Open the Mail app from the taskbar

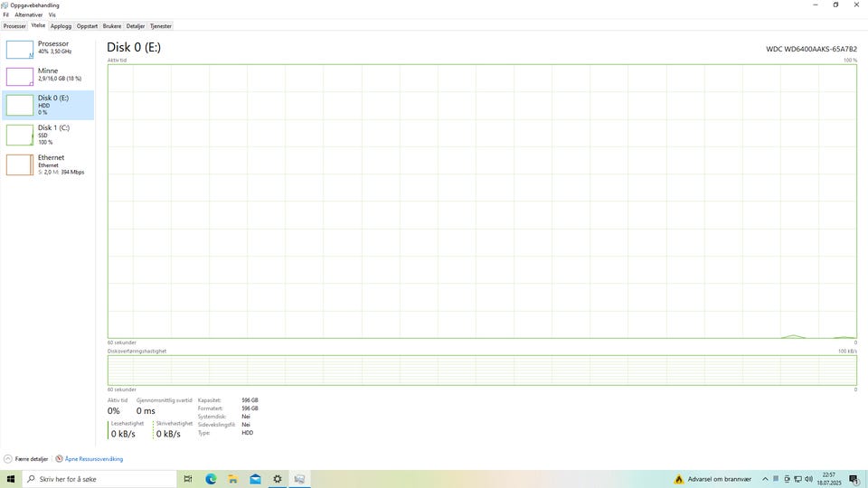(255, 479)
